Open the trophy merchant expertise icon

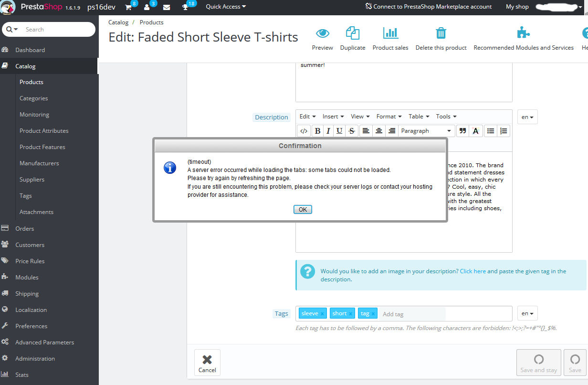pos(185,7)
